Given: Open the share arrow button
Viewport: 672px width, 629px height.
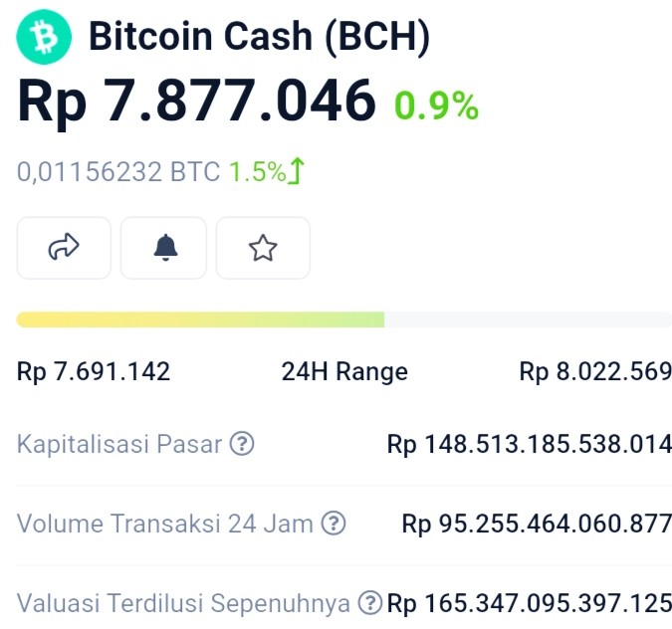Looking at the screenshot, I should tap(64, 248).
